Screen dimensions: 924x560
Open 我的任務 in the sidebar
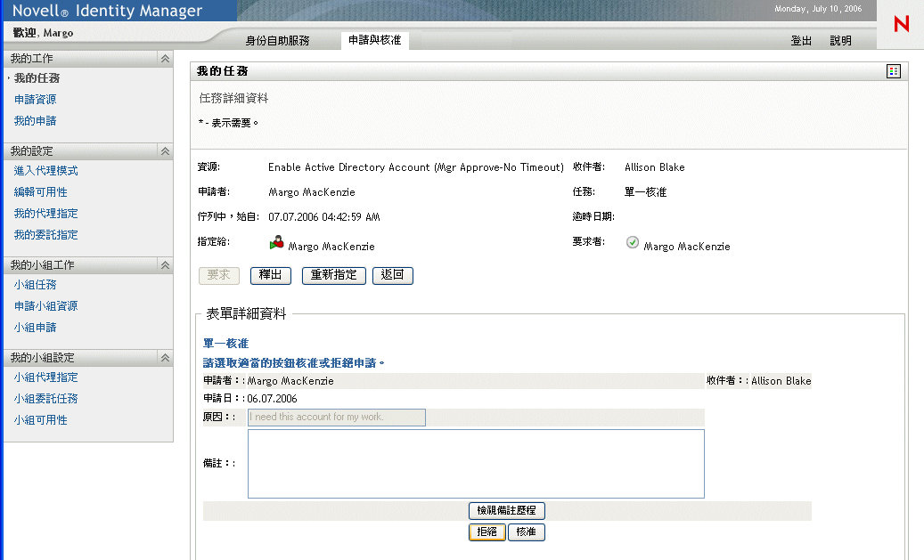coord(37,77)
